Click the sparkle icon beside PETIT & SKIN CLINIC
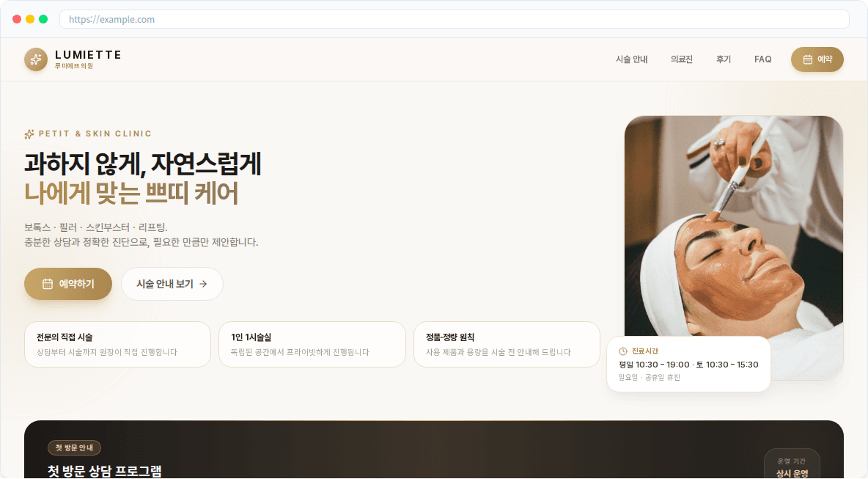Screen dimensions: 868x479 coord(29,134)
